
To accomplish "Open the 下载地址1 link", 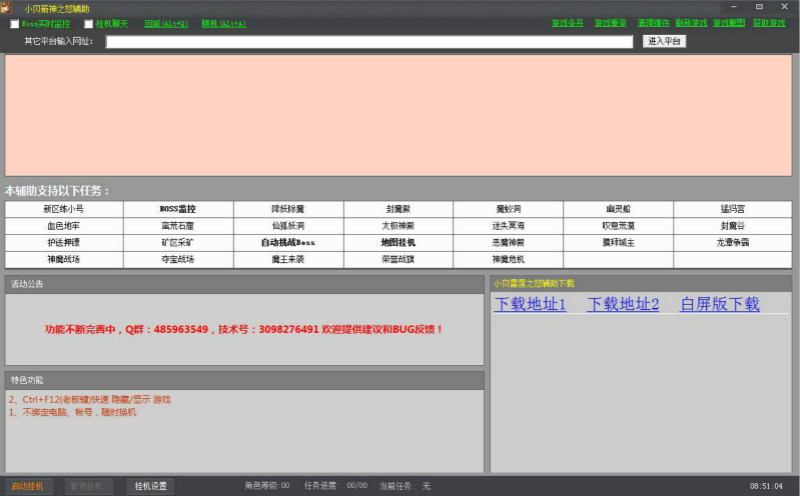I will (530, 304).
